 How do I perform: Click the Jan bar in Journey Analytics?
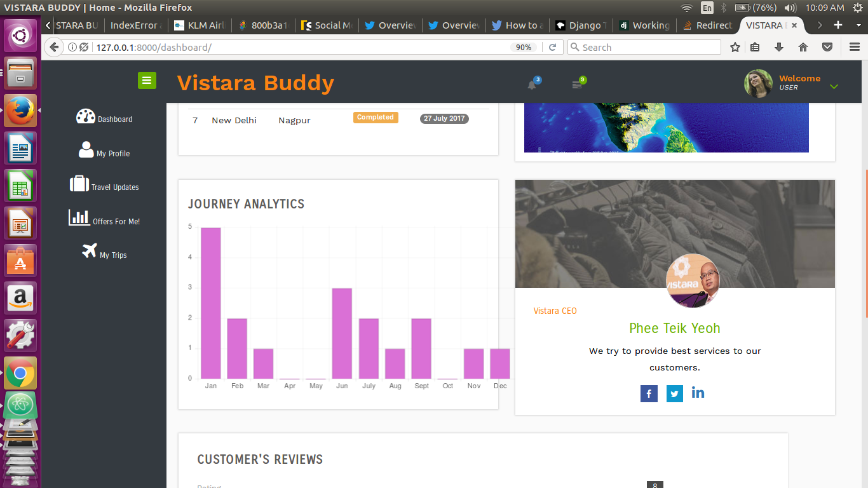(211, 303)
